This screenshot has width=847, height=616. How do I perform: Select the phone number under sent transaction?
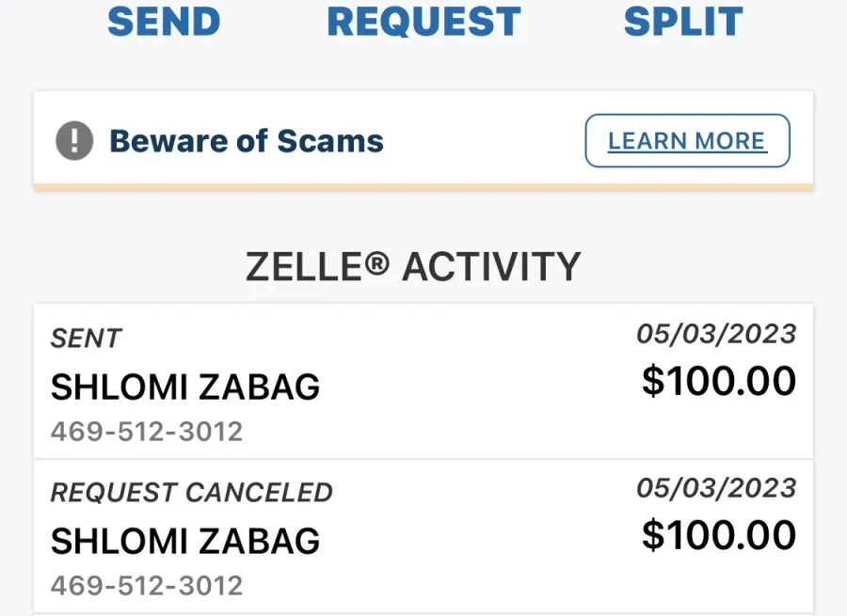click(x=147, y=432)
